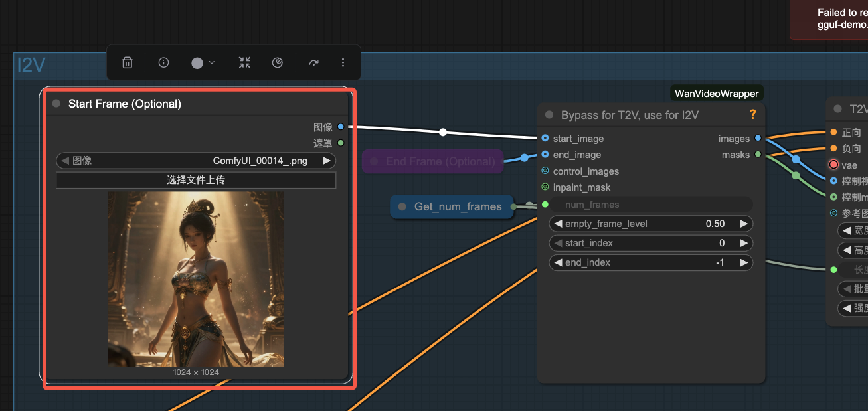The width and height of the screenshot is (868, 411).
Task: Click the trash delete icon in toolbar
Action: [x=128, y=62]
